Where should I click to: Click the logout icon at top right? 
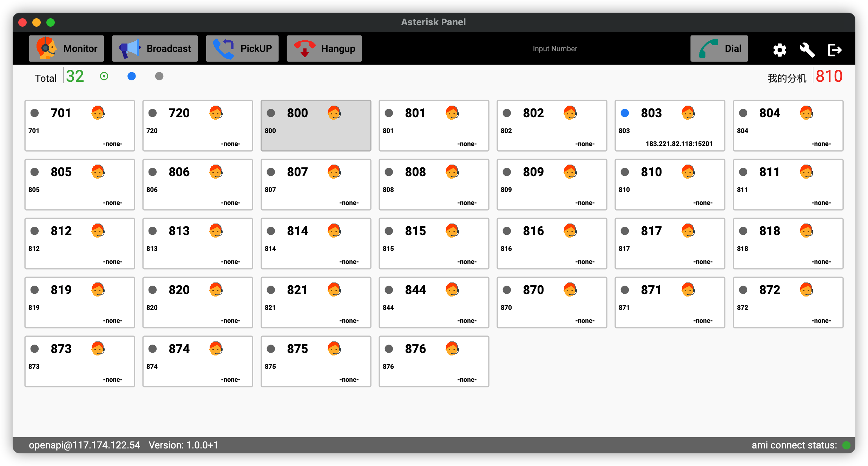835,50
